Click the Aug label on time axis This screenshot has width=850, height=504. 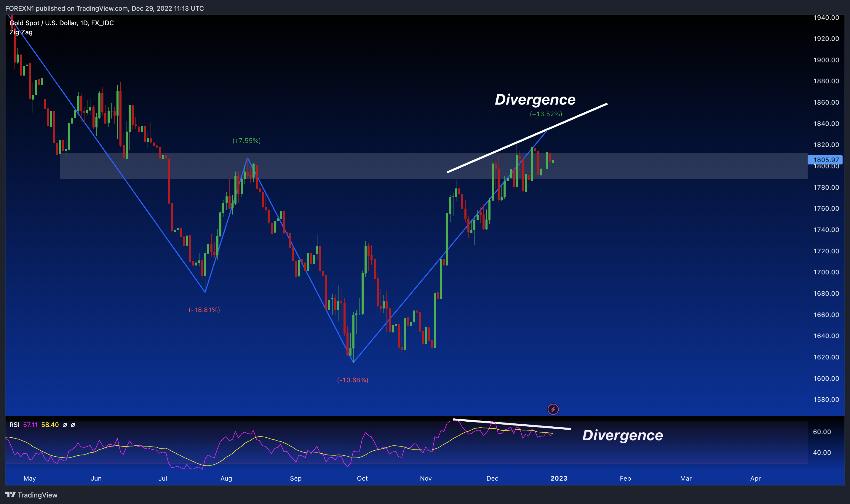pyautogui.click(x=226, y=478)
